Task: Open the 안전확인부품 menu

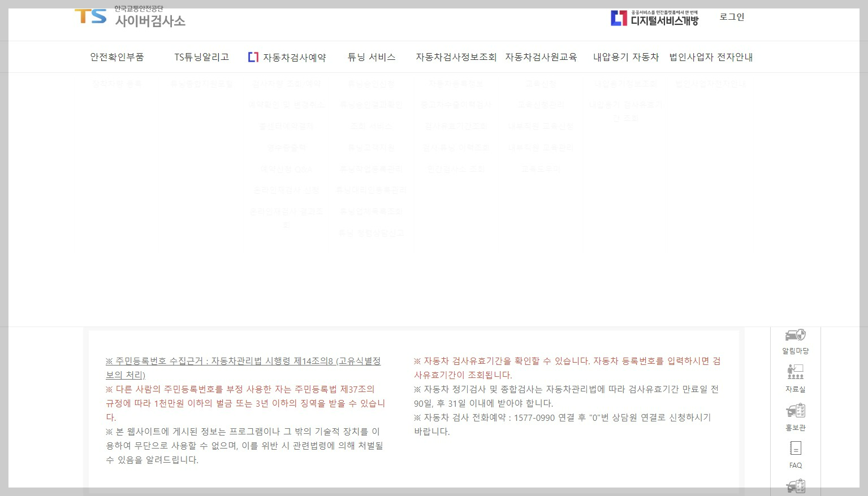Action: tap(117, 57)
